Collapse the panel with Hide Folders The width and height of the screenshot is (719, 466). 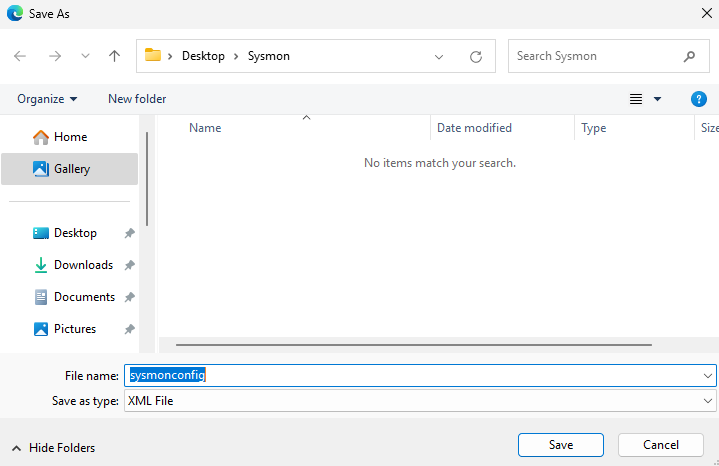[x=53, y=448]
